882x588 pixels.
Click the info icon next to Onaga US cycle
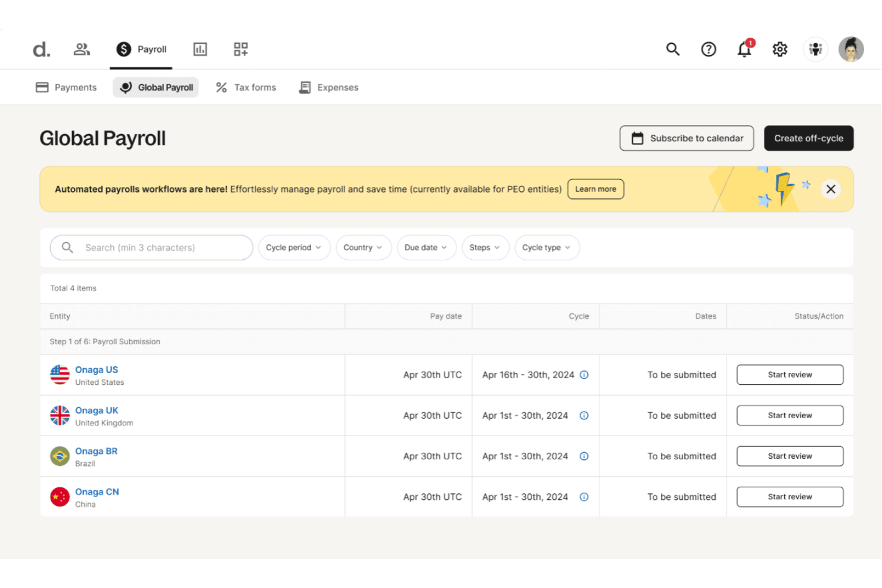584,375
